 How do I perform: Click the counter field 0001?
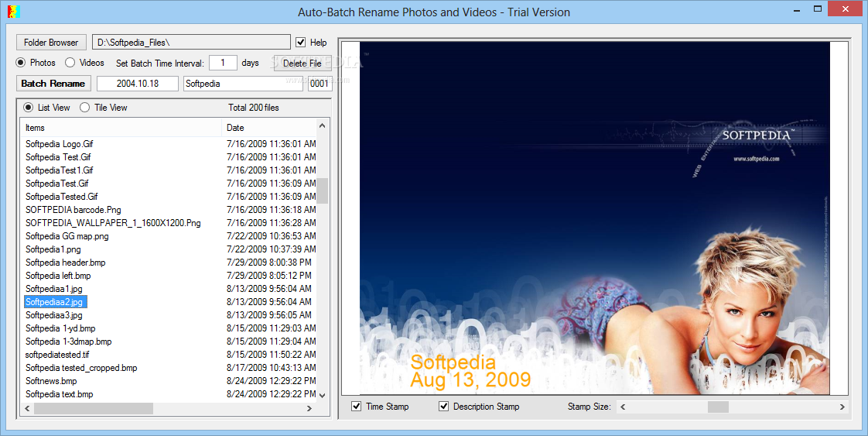[x=320, y=84]
